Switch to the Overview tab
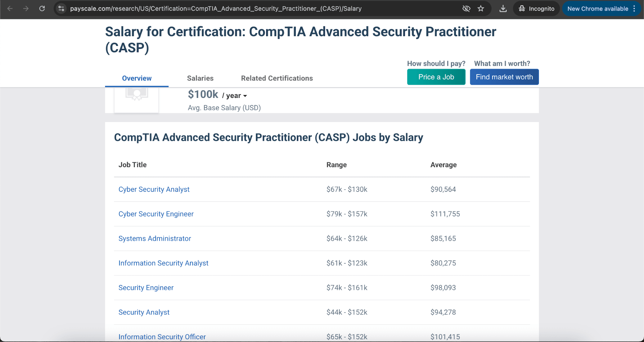Viewport: 644px width, 342px height. [x=137, y=78]
